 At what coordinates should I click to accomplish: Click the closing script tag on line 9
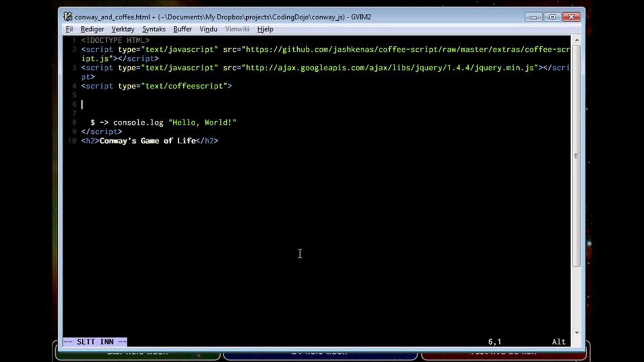point(102,132)
